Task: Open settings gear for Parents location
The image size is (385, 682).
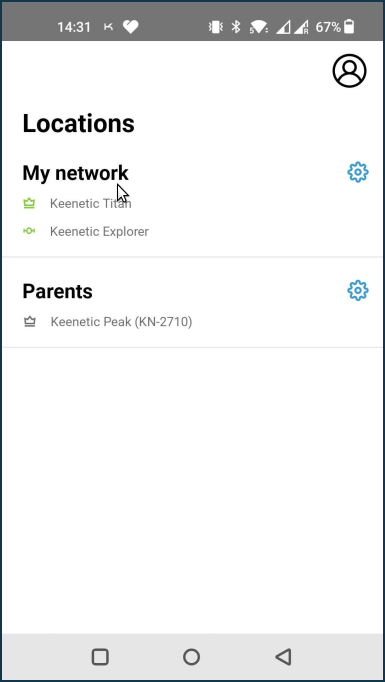Action: tap(358, 290)
